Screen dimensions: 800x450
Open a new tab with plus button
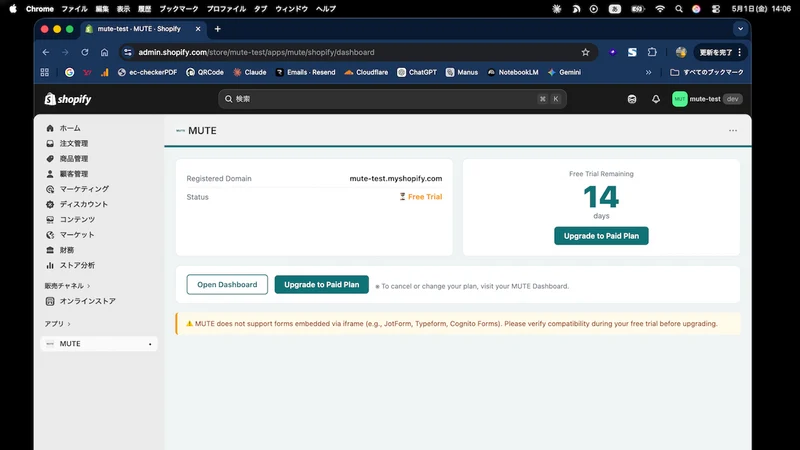click(218, 29)
